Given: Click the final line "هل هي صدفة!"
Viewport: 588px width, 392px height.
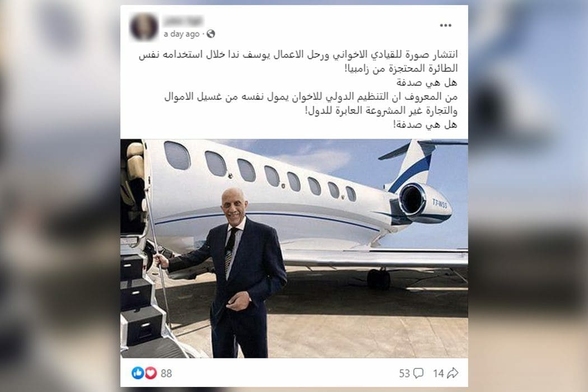Looking at the screenshot, I should (x=425, y=124).
